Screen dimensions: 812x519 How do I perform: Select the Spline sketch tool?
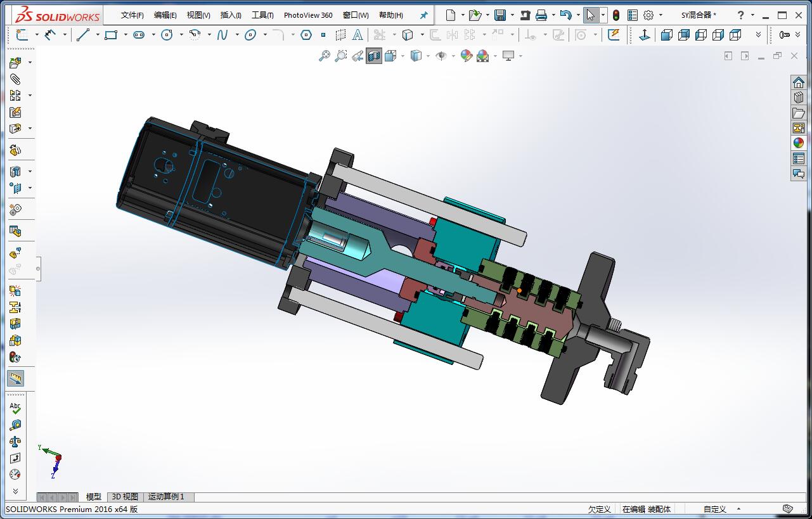(x=222, y=35)
